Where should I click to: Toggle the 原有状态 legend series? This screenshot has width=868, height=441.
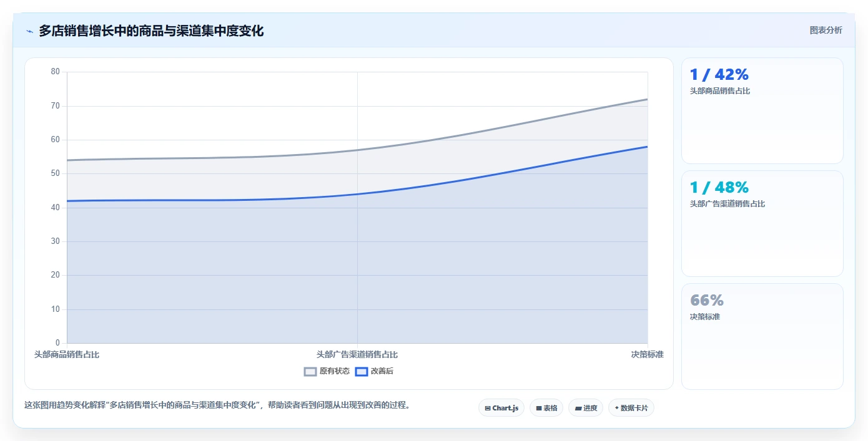[x=327, y=371]
